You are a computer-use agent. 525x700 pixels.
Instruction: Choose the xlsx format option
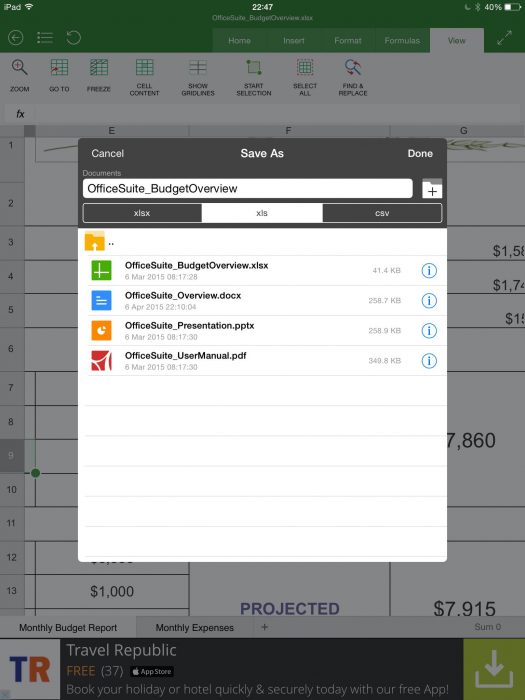[142, 213]
